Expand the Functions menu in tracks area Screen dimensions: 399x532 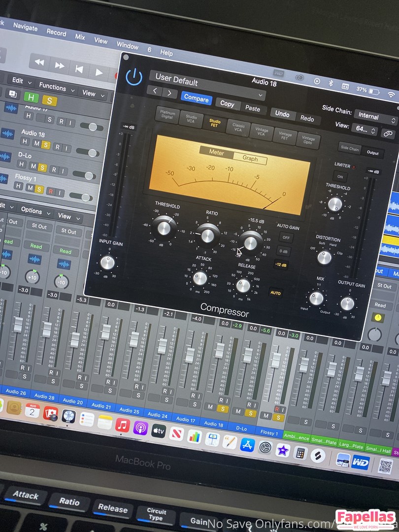[56, 87]
